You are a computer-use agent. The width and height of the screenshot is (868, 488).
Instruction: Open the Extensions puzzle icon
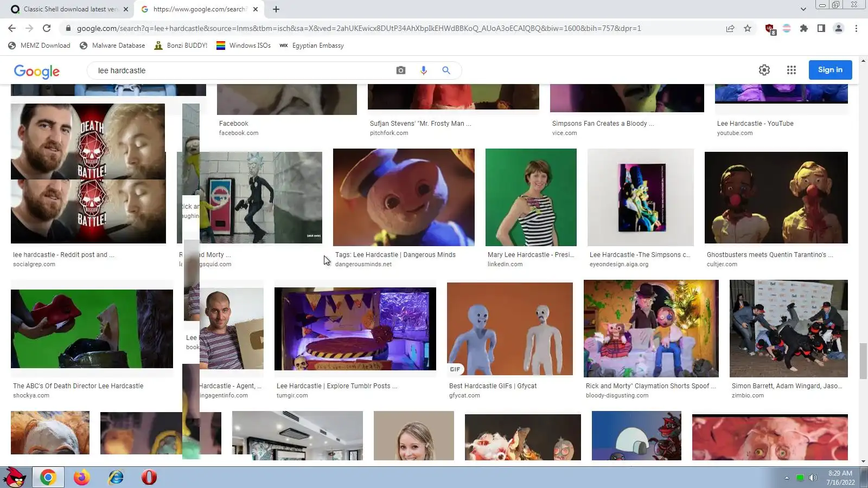click(x=804, y=28)
